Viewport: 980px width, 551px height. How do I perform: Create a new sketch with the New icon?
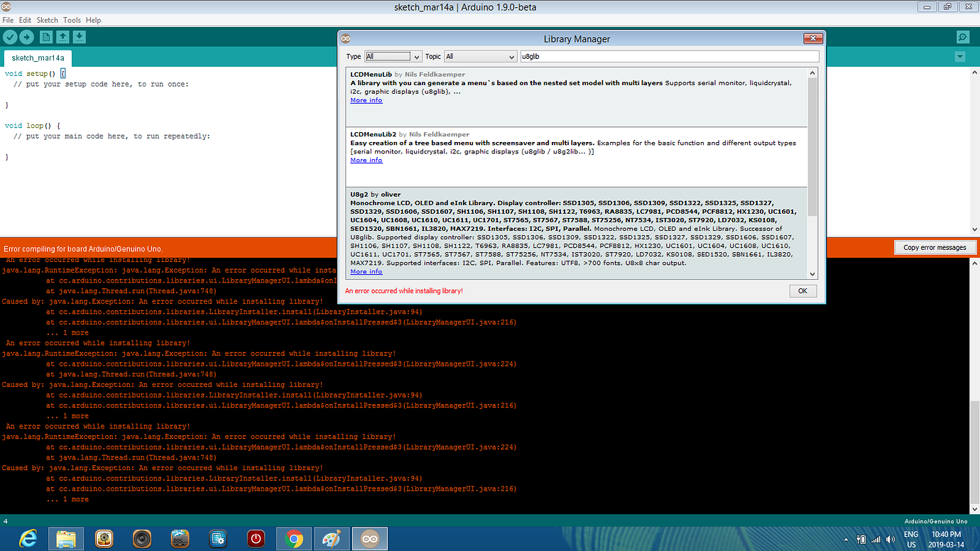tap(47, 36)
